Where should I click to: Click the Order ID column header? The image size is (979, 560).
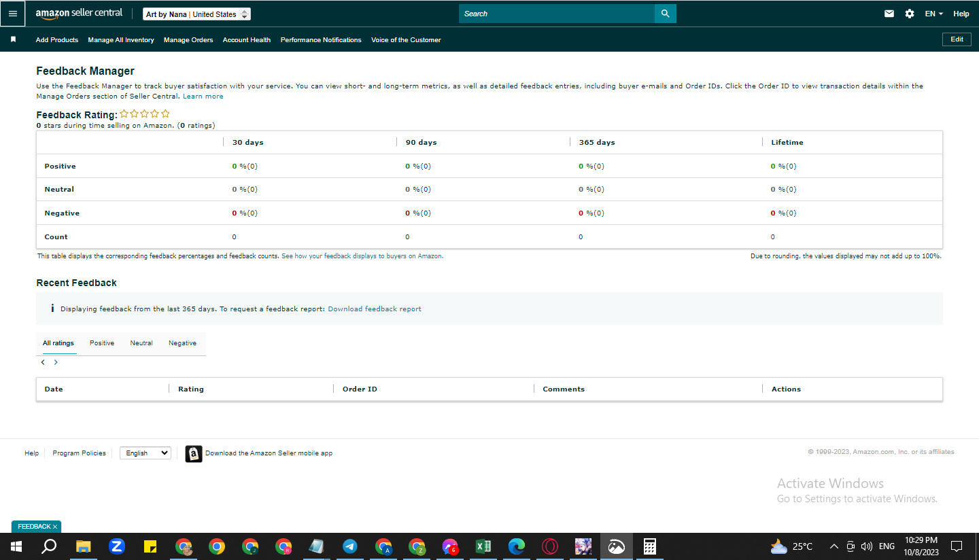pyautogui.click(x=360, y=389)
